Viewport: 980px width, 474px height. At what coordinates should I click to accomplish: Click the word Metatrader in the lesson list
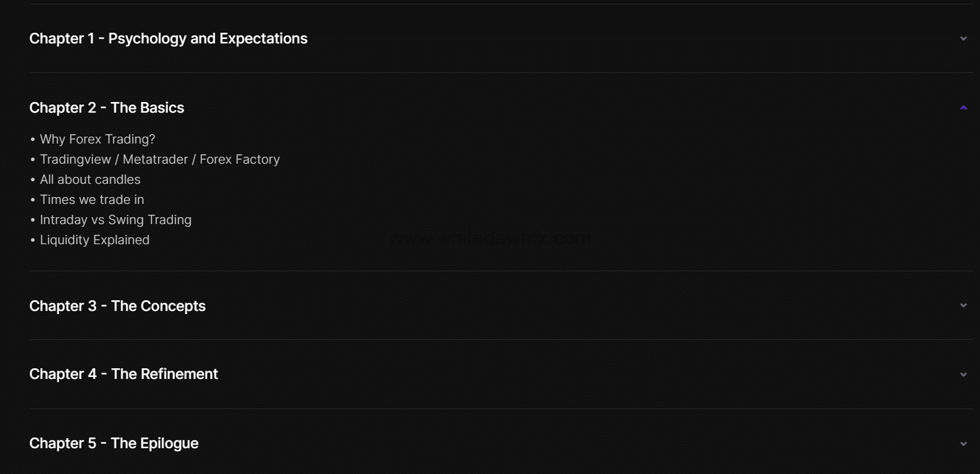[155, 159]
